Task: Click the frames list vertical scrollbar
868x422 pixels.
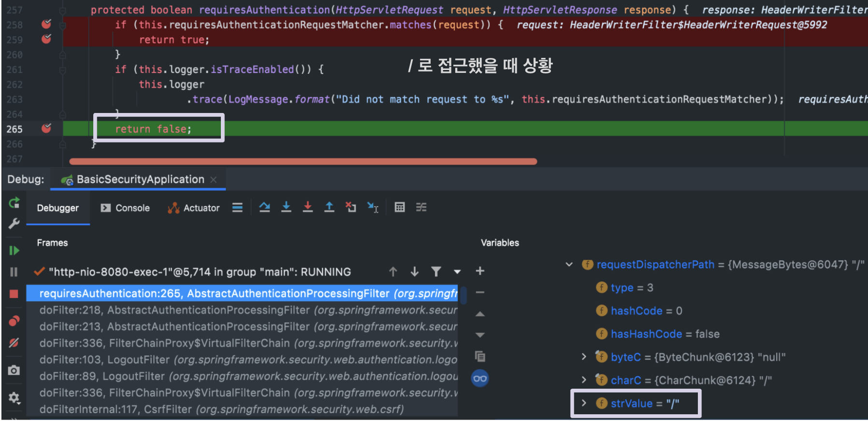Action: click(463, 295)
